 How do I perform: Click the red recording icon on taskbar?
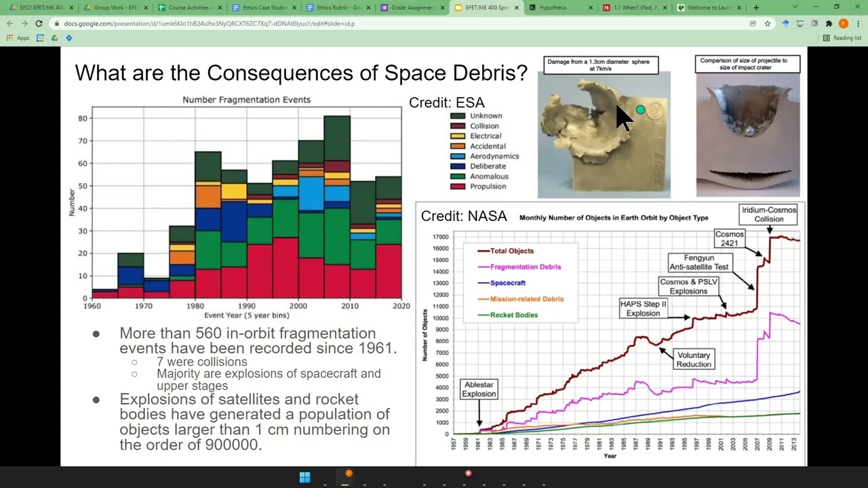tap(468, 474)
